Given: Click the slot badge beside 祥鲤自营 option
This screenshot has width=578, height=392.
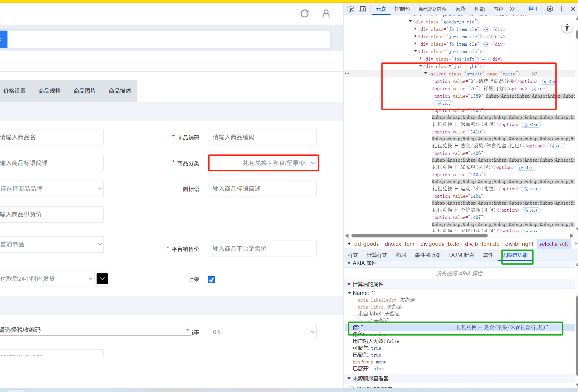Looking at the screenshot, I should pos(539,89).
